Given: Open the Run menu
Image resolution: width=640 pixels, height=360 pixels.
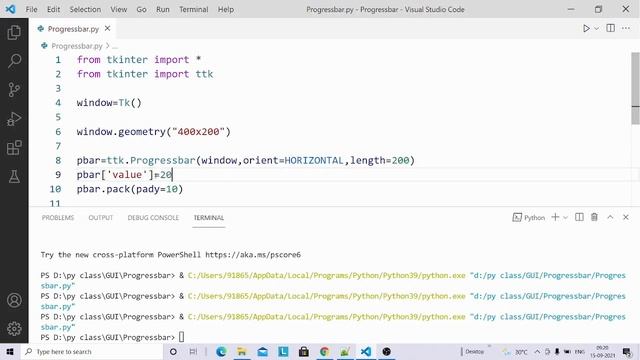Looking at the screenshot, I should click(162, 9).
